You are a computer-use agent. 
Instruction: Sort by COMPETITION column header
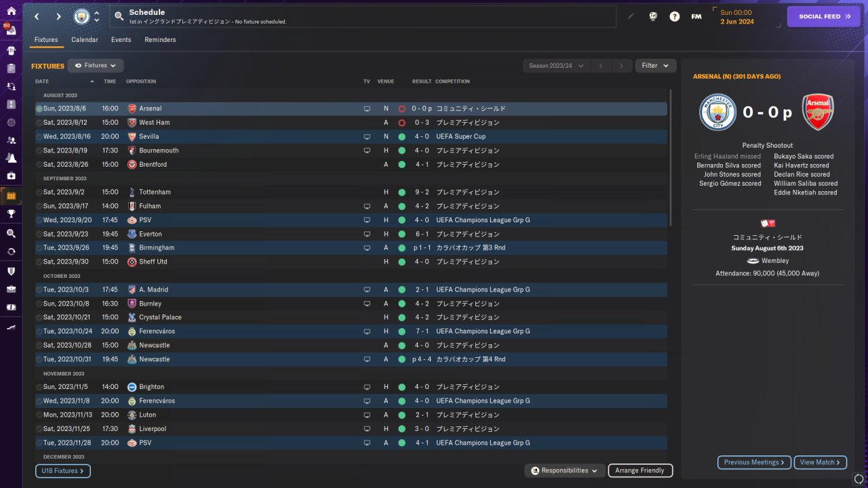452,81
